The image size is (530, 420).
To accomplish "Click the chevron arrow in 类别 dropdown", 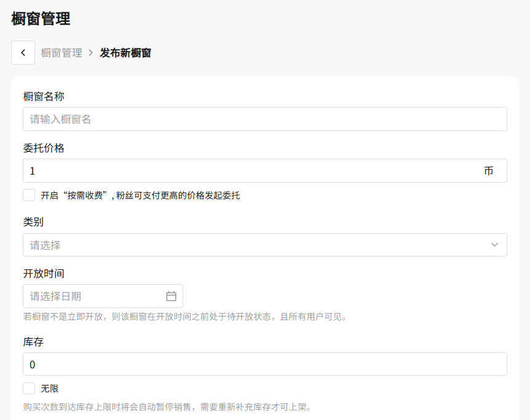I will (x=494, y=245).
